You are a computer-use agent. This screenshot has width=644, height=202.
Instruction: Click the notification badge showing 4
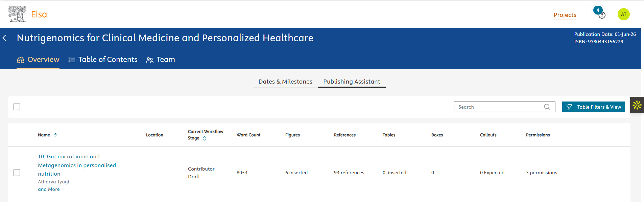point(598,10)
